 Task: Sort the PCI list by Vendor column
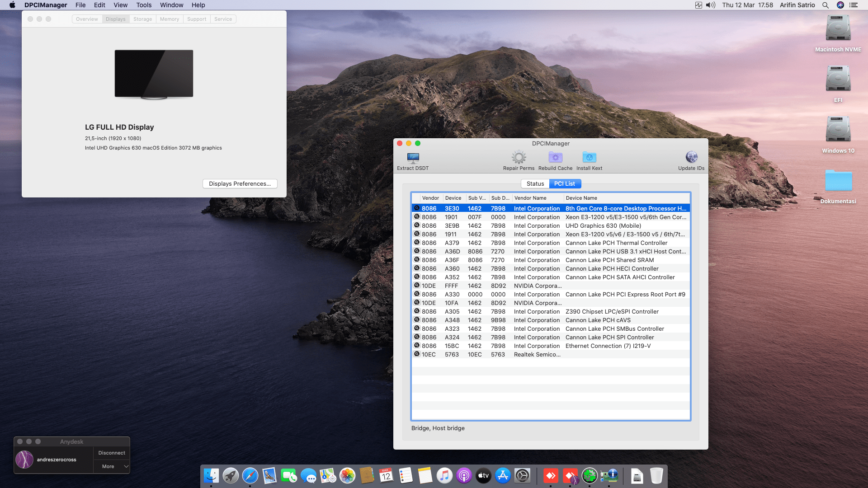coord(430,198)
